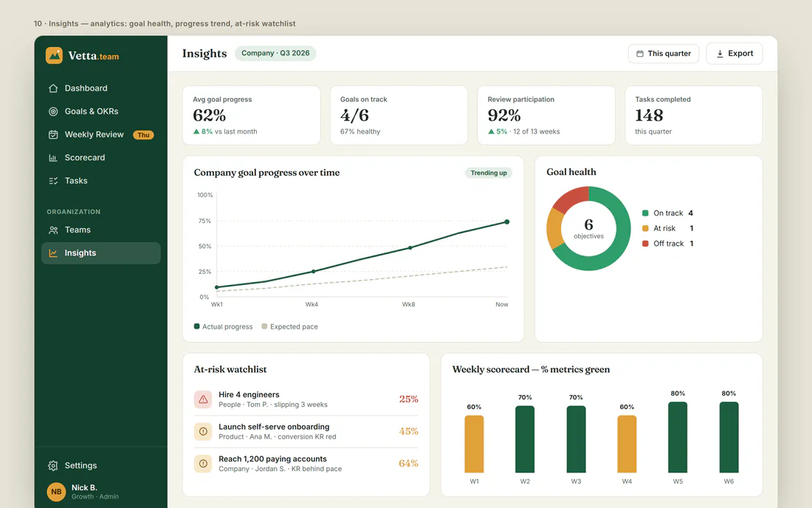Click the alert icon for Reach 1,200 paying accounts
Image resolution: width=812 pixels, height=508 pixels.
[203, 464]
